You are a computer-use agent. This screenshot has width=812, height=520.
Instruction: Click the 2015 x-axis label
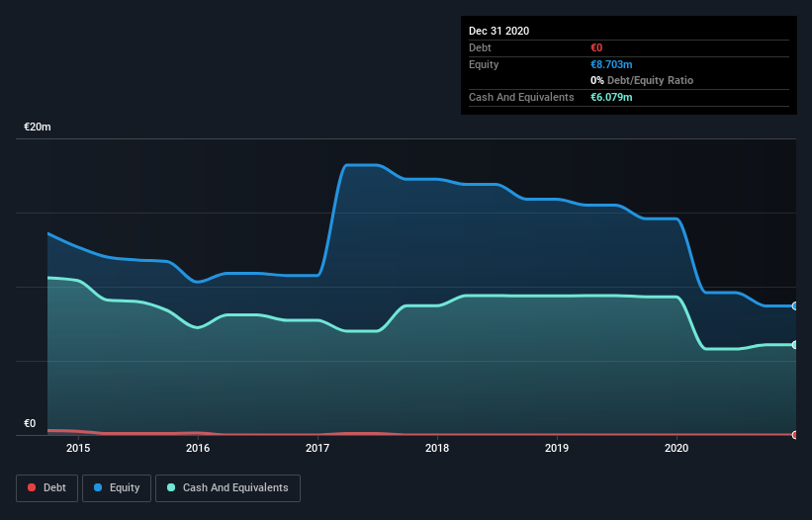click(78, 448)
